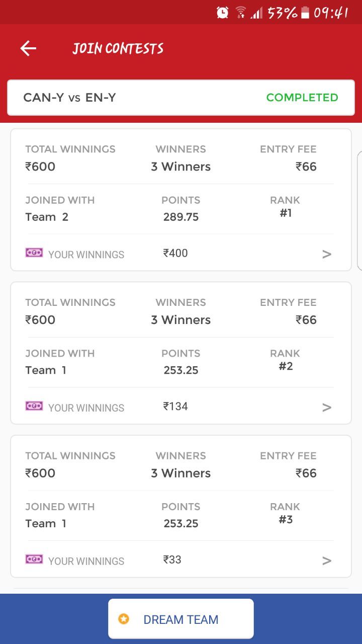Open the CAN-Y vs EN-Y match bar
The height and width of the screenshot is (644, 362).
click(x=151, y=98)
